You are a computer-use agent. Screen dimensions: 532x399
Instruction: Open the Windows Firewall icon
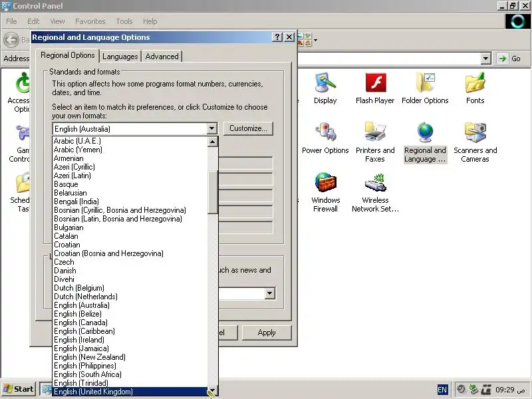point(325,192)
